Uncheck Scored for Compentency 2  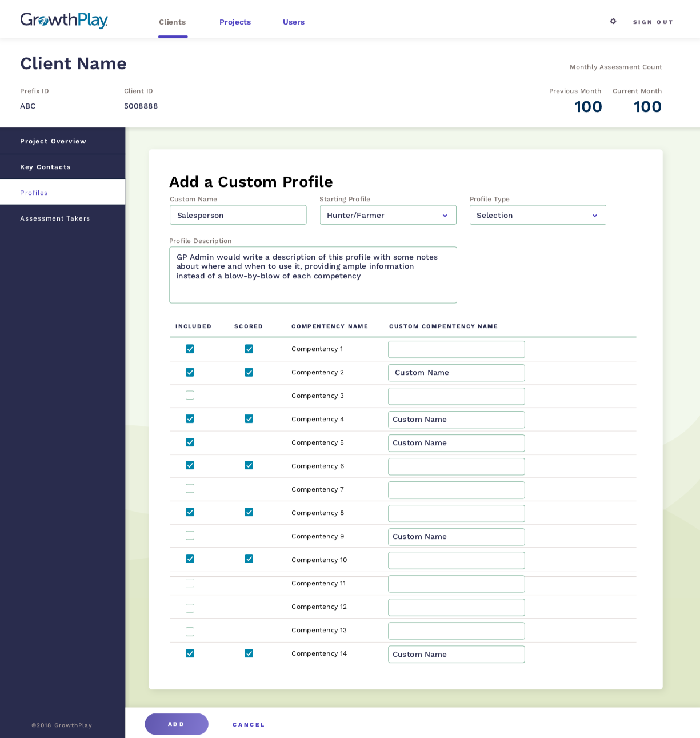[249, 372]
